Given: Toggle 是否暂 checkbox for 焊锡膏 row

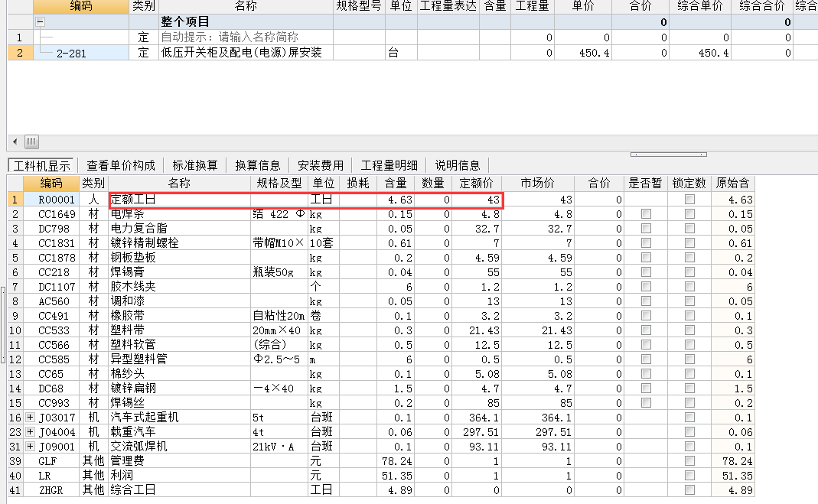Looking at the screenshot, I should tap(646, 272).
